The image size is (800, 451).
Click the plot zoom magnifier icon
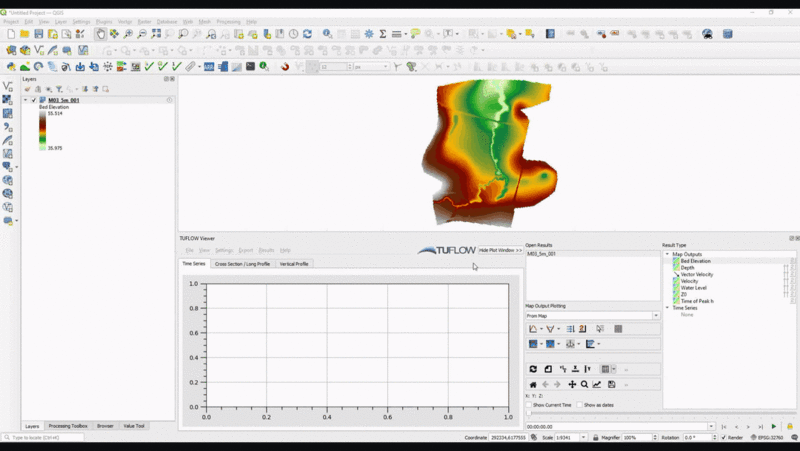coord(585,384)
